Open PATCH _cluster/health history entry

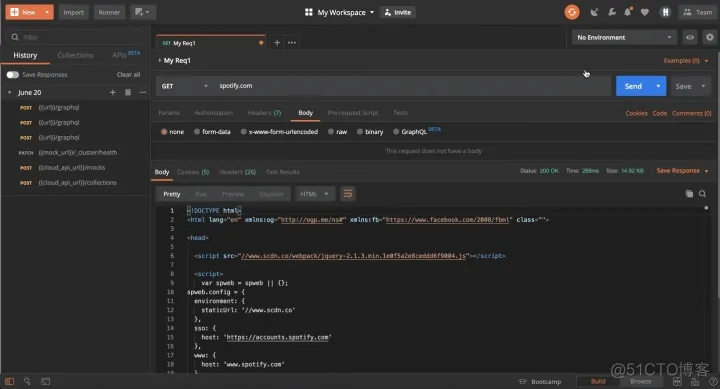(x=75, y=152)
